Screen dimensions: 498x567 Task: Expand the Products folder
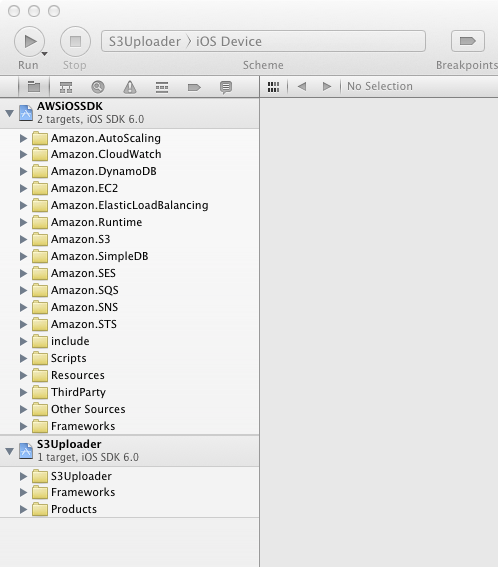pyautogui.click(x=24, y=509)
